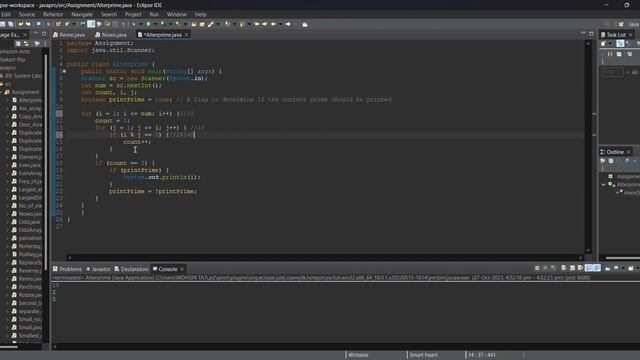The width and height of the screenshot is (640, 360).
Task: Click Open Console icon in console toolbar
Action: [x=631, y=268]
